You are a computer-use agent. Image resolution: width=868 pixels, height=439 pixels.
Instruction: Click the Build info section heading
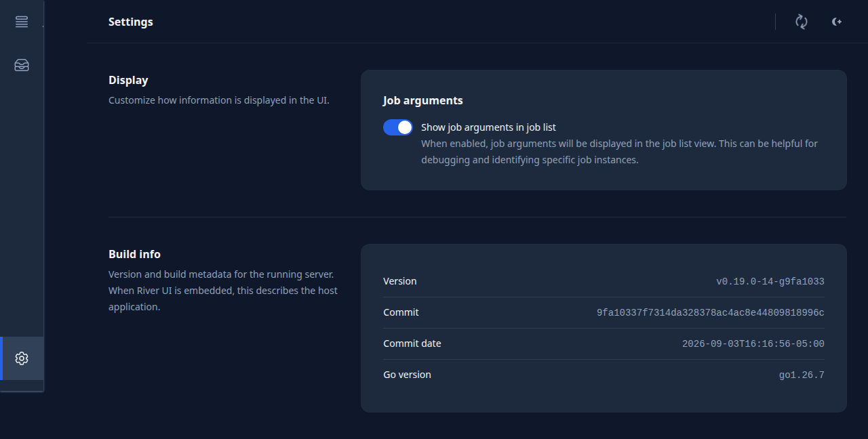tap(134, 254)
